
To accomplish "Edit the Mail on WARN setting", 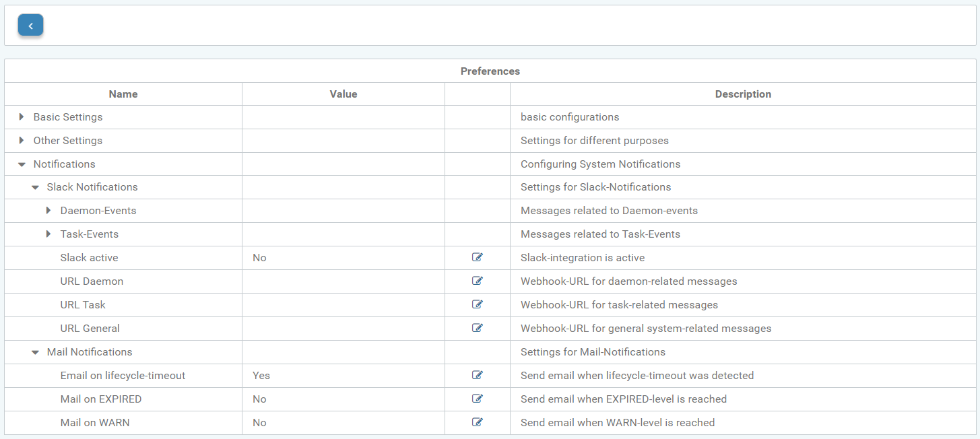I will [x=478, y=422].
